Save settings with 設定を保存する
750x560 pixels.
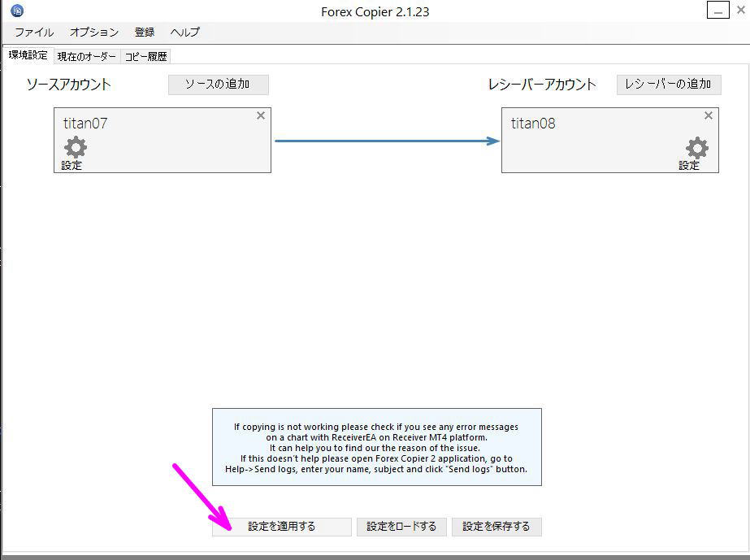click(496, 526)
